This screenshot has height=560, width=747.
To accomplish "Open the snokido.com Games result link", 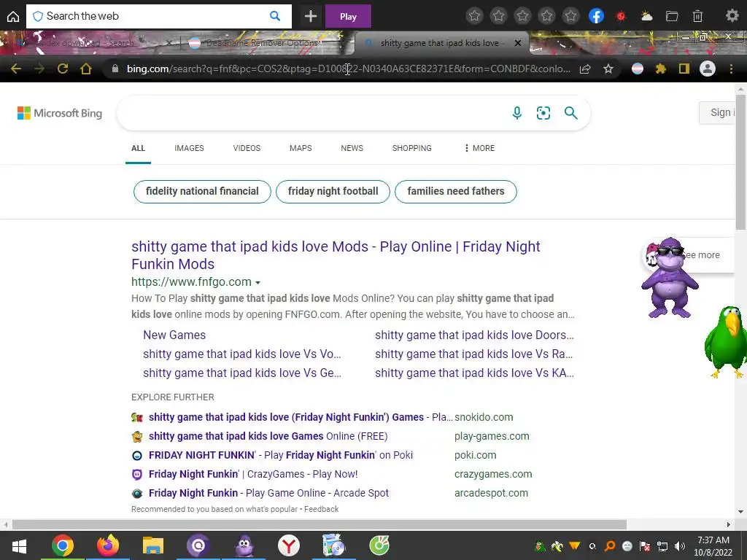I will tap(300, 417).
